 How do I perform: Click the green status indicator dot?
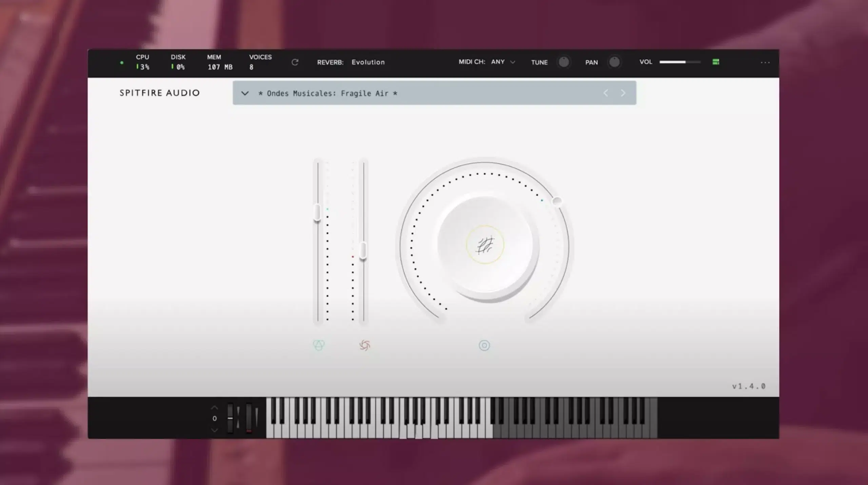point(122,63)
